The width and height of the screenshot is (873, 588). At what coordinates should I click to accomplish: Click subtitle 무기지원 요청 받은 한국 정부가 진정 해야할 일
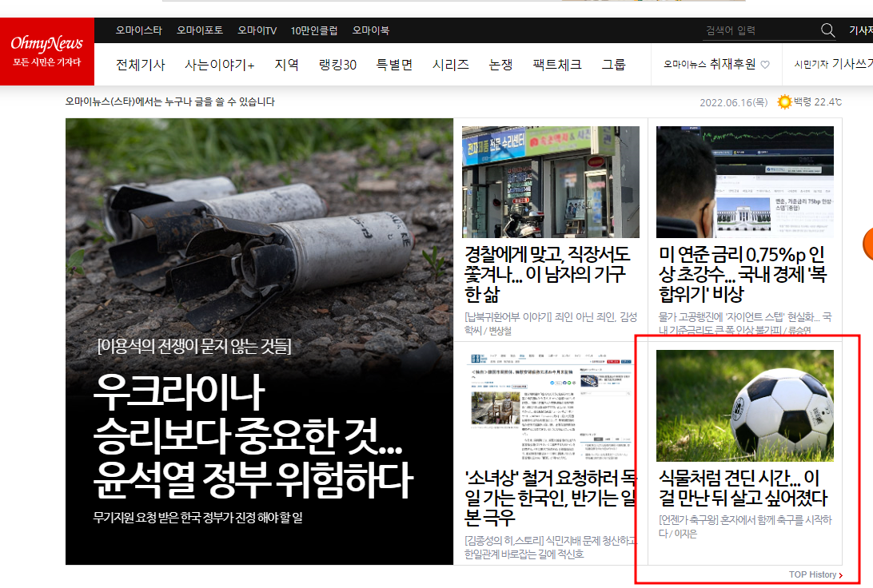pos(197,518)
